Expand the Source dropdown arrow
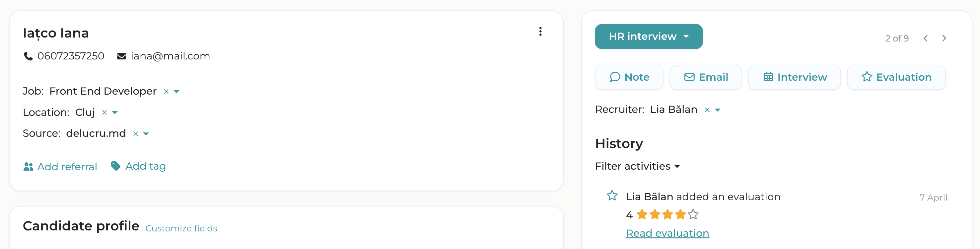 [x=146, y=134]
